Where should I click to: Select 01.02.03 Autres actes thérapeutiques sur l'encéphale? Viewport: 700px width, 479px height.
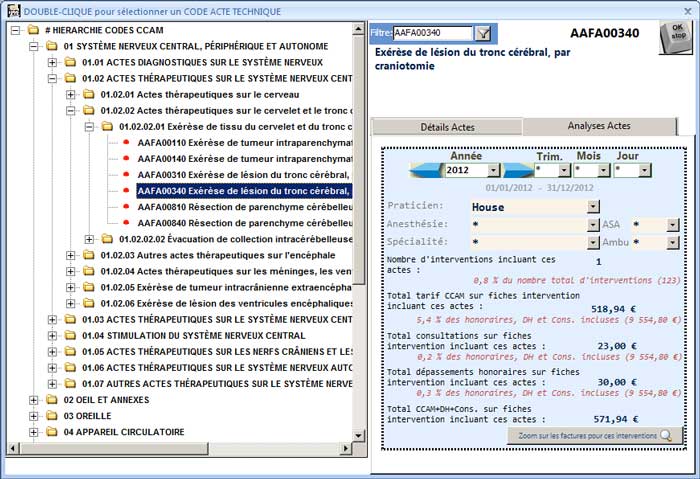[218, 255]
